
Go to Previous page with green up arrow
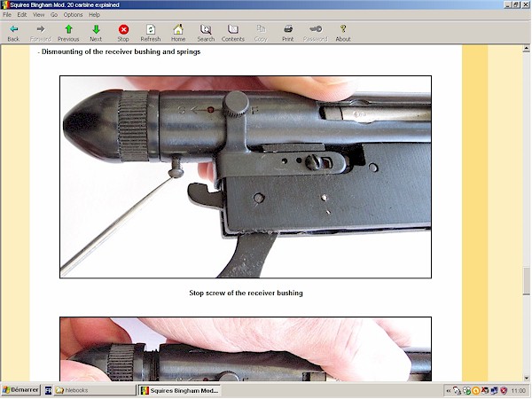point(68,29)
